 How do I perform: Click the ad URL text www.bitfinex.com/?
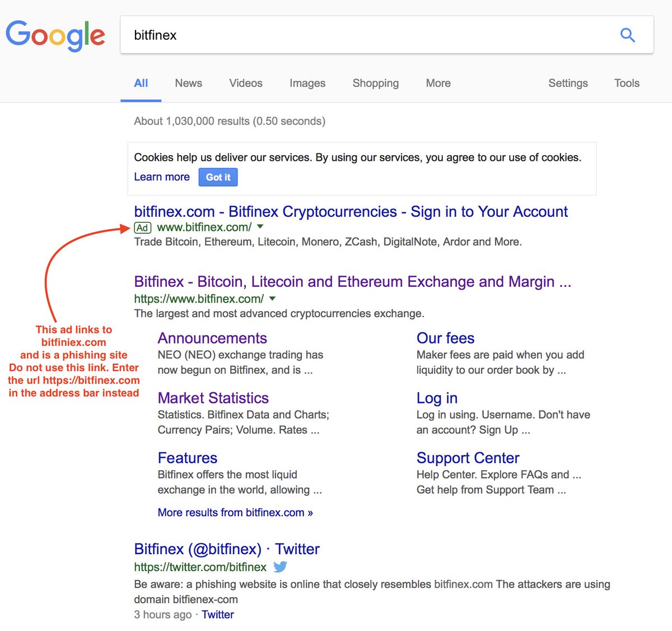204,227
